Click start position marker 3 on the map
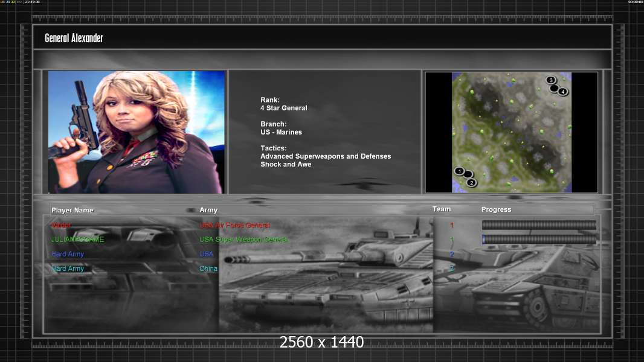This screenshot has height=362, width=644. point(551,80)
